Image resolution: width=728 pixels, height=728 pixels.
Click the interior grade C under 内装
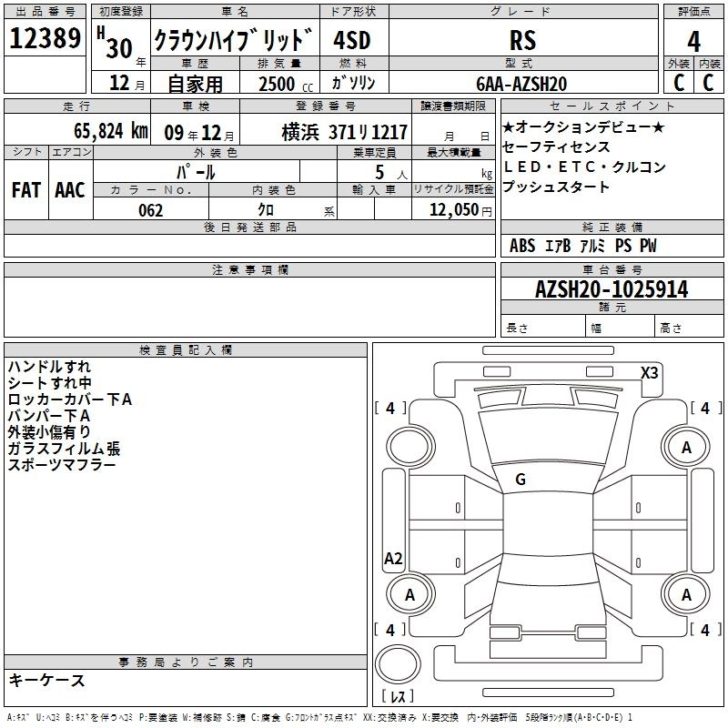708,83
